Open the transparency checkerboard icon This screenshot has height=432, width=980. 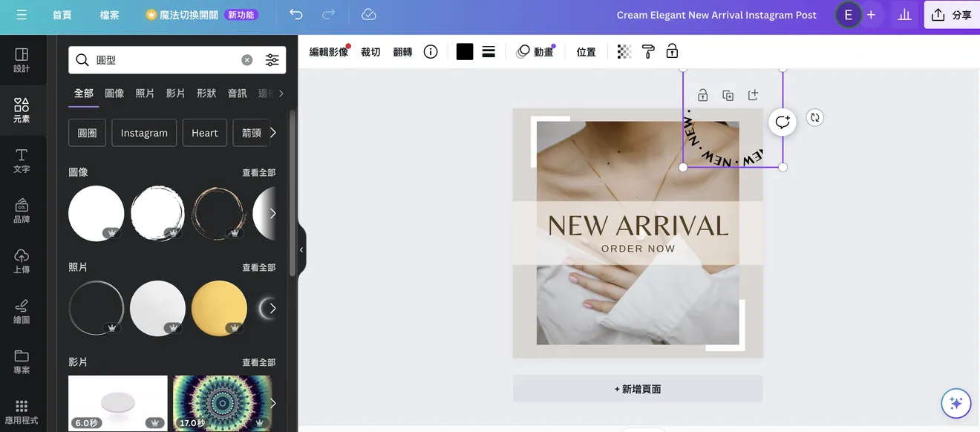pos(624,51)
